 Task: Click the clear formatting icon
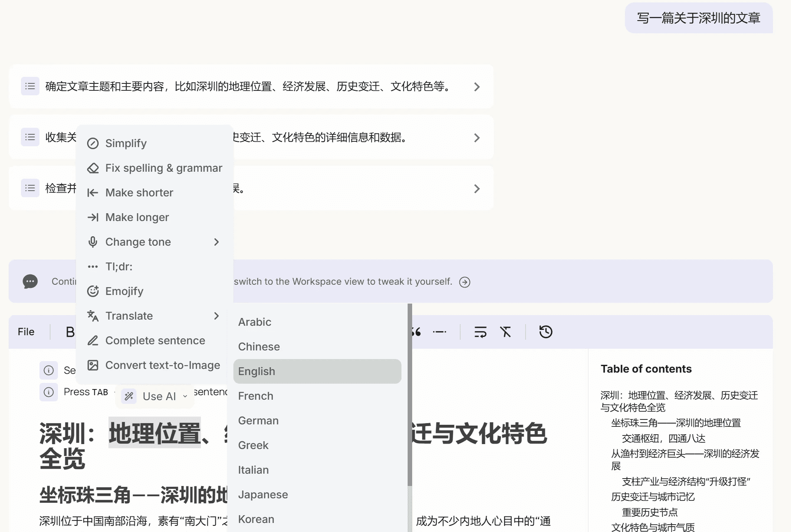(505, 332)
